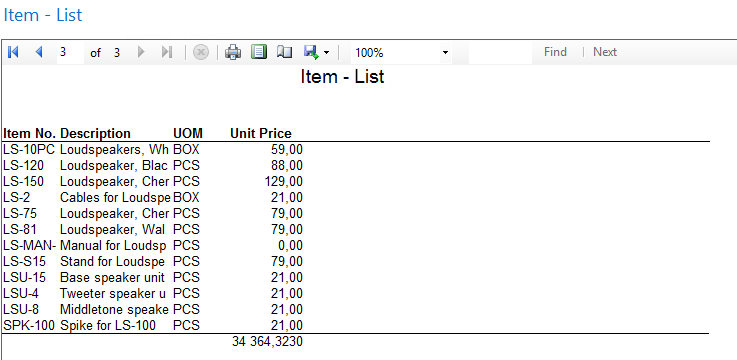Select the SPK-100 Spike for LS-100 row
This screenshot has height=360, width=737.
[153, 325]
